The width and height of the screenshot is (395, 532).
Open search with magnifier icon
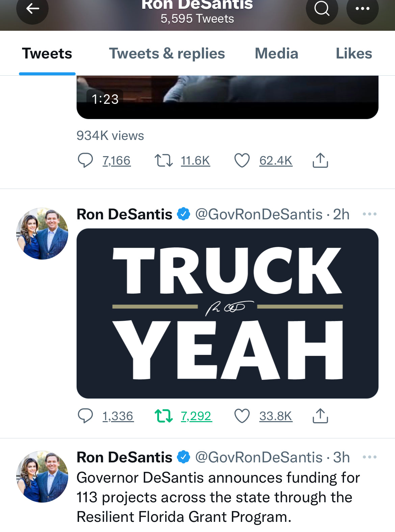[322, 9]
